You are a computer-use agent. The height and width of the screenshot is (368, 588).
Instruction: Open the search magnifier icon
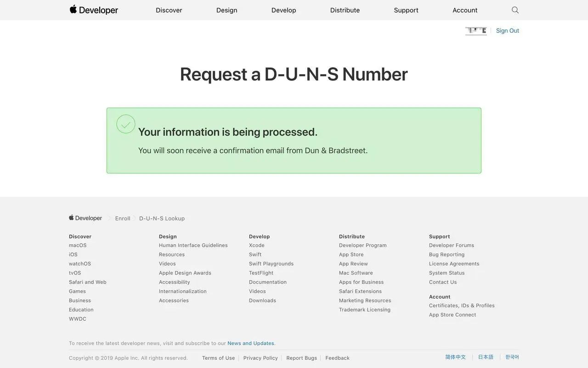click(x=515, y=10)
